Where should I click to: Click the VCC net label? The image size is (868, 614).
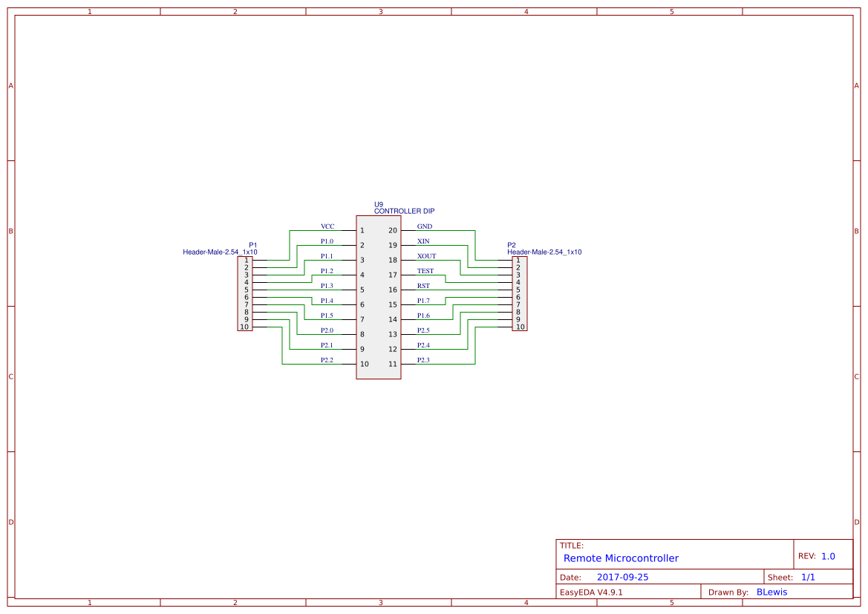[327, 226]
